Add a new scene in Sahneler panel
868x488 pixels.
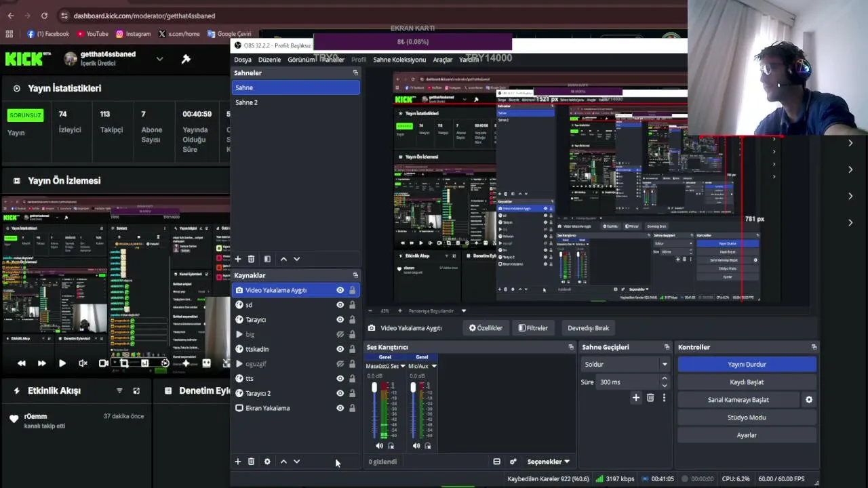pyautogui.click(x=237, y=259)
